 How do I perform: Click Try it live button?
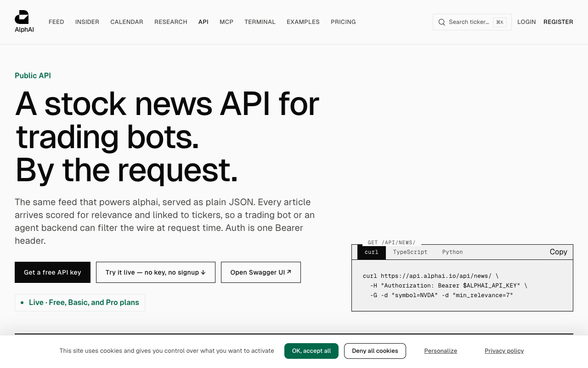point(156,272)
